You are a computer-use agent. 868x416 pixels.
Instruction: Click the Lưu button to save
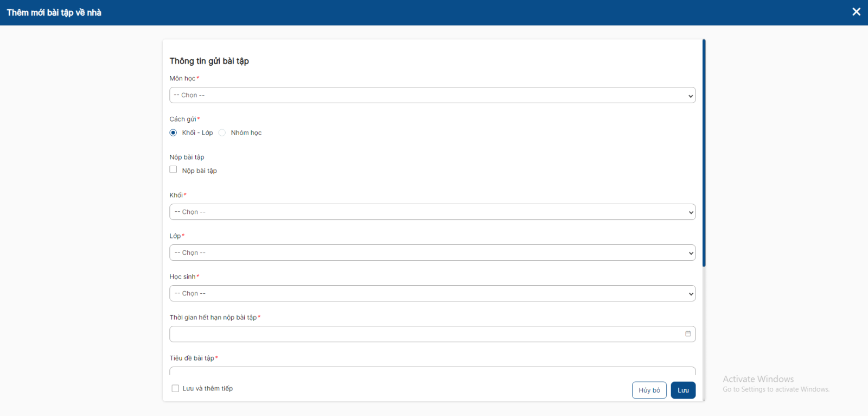point(683,390)
